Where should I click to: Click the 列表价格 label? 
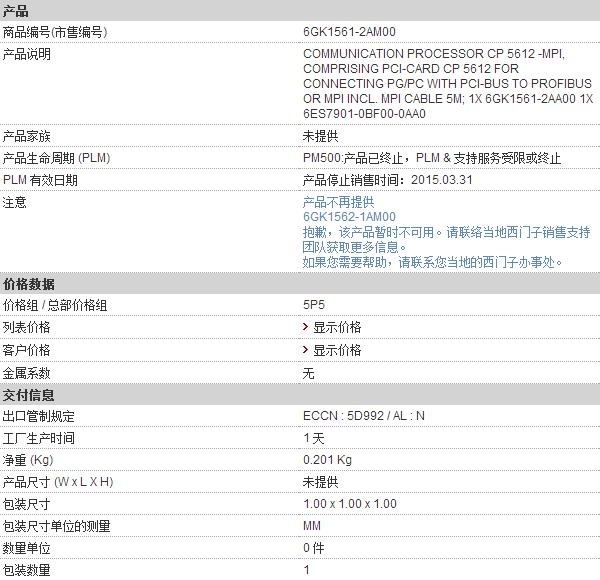pyautogui.click(x=26, y=327)
